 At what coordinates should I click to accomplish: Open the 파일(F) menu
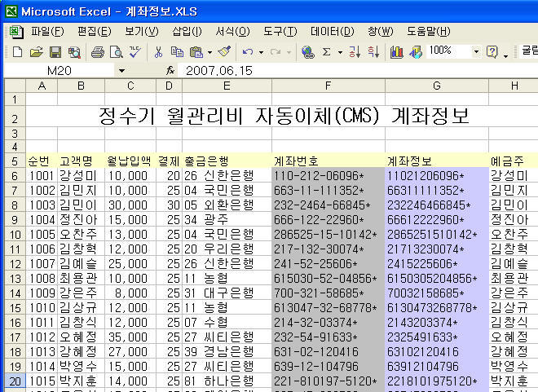pyautogui.click(x=47, y=32)
